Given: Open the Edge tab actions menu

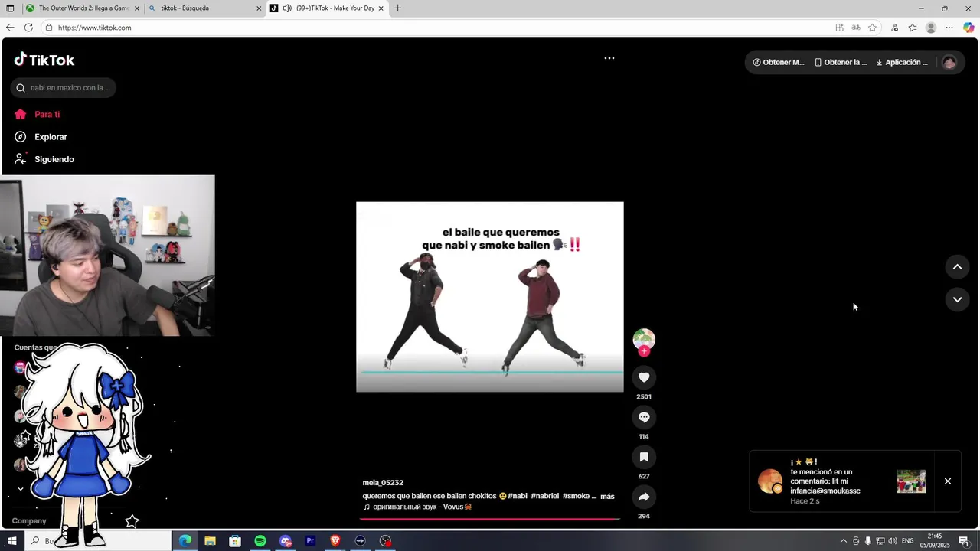Looking at the screenshot, I should click(10, 8).
